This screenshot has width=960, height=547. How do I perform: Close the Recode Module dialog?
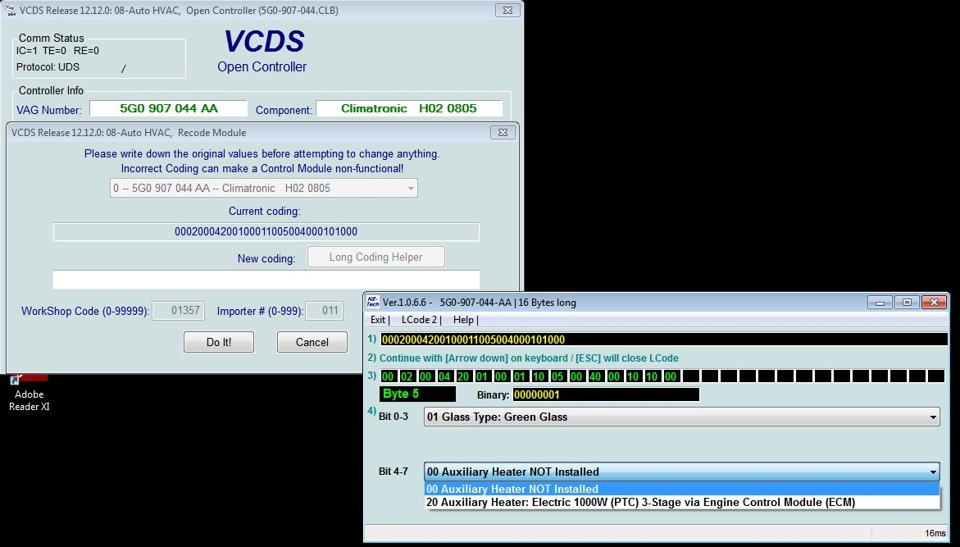pyautogui.click(x=503, y=132)
